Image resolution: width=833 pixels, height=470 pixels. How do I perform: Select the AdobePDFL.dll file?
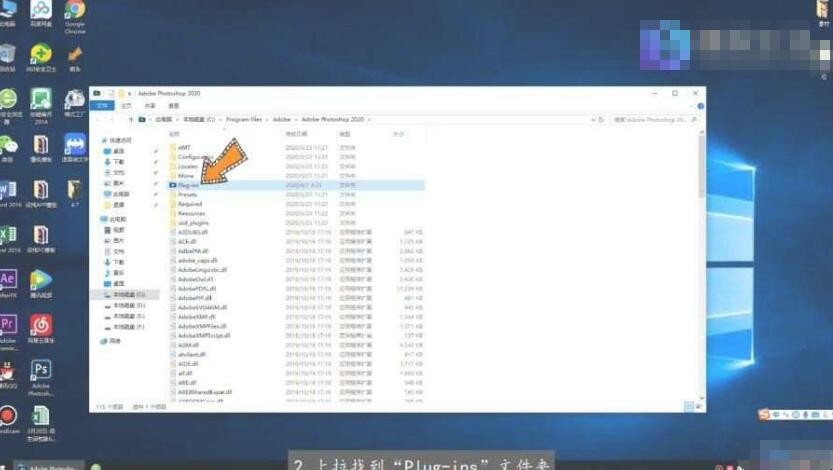click(196, 288)
